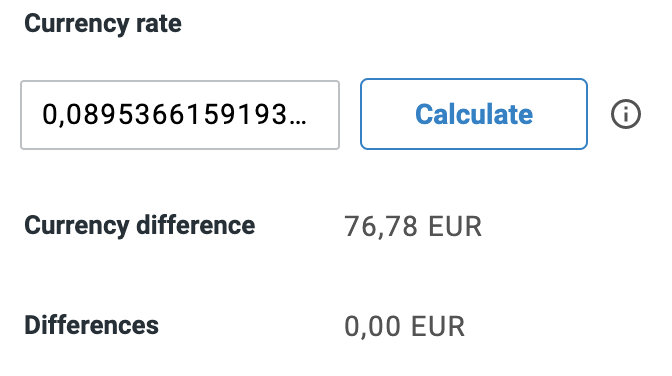672x376 pixels.
Task: Place cursor in the 0,0895366159193 rate field
Action: [180, 115]
